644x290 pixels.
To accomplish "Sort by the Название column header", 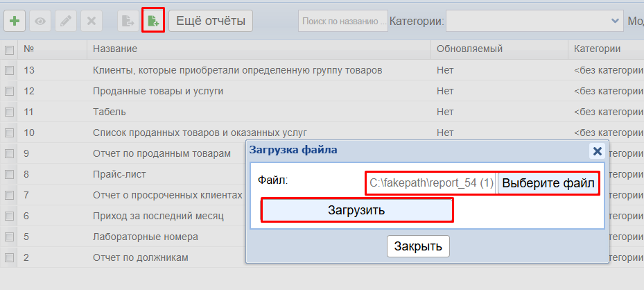I will point(115,49).
